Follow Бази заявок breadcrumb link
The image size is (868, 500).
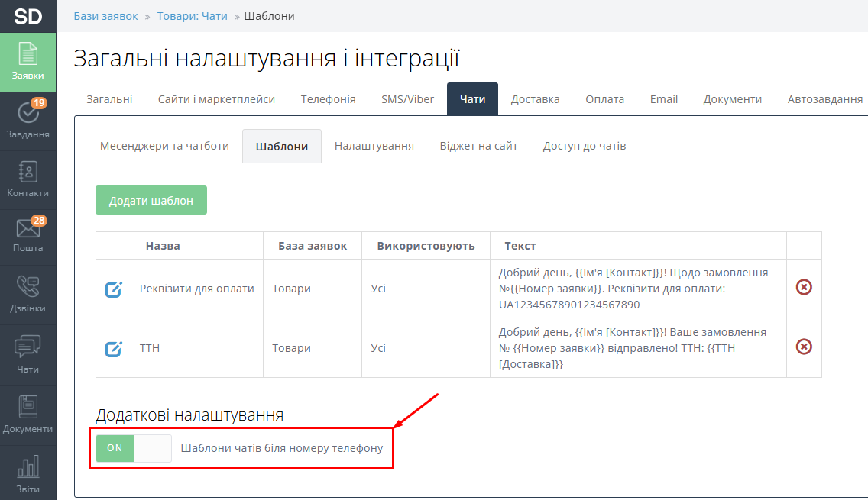tap(105, 16)
